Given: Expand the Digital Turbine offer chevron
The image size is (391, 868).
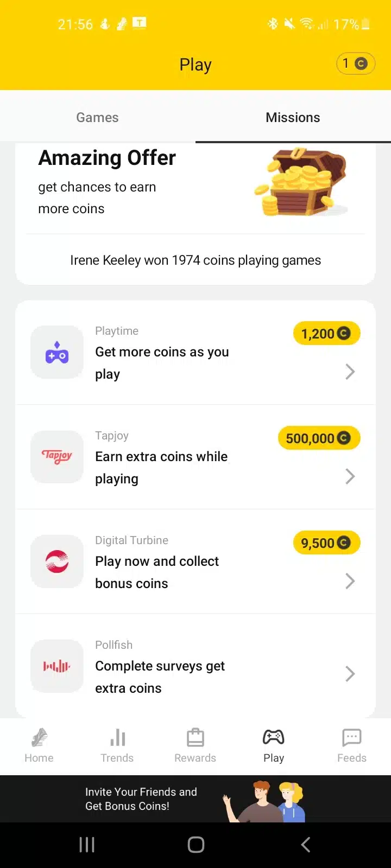Looking at the screenshot, I should point(350,581).
